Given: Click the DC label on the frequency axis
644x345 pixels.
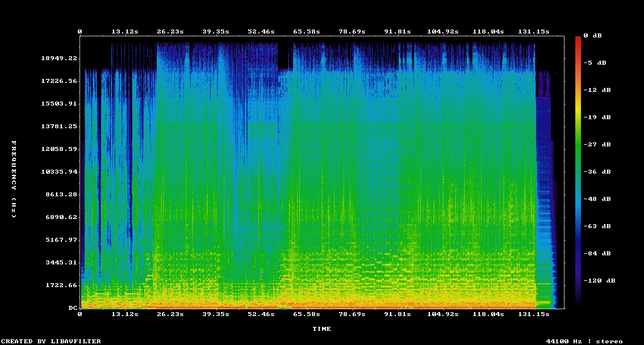Looking at the screenshot, I should pos(73,308).
